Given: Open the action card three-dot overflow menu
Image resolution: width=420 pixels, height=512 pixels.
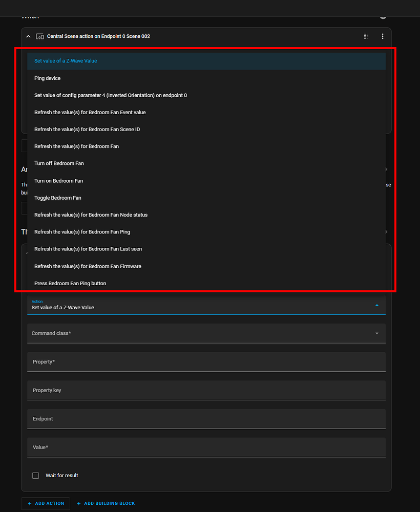Looking at the screenshot, I should pos(382,36).
